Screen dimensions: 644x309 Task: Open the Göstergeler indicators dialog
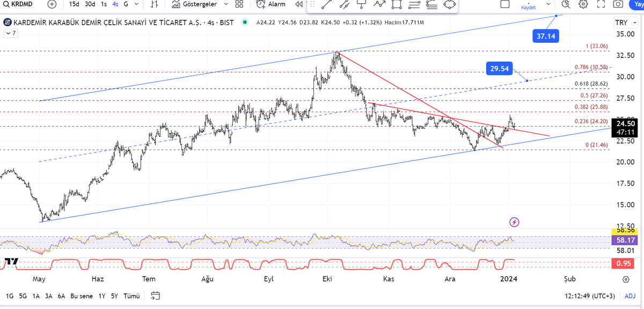click(x=194, y=4)
